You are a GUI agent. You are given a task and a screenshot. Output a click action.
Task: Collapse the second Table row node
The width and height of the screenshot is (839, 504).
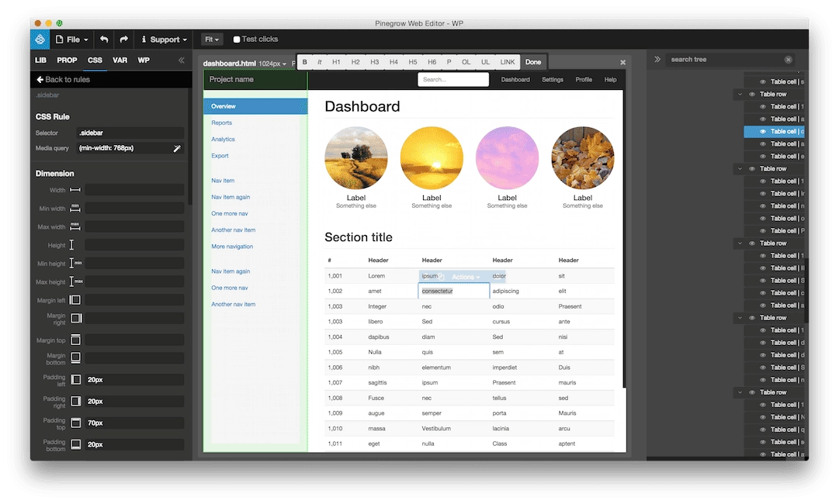point(740,169)
